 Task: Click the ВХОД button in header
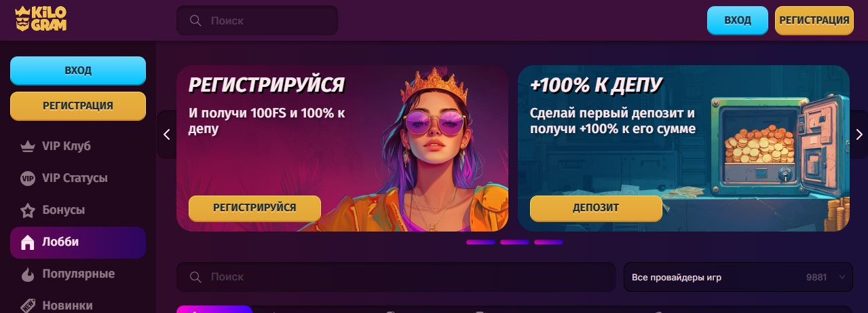pos(738,20)
